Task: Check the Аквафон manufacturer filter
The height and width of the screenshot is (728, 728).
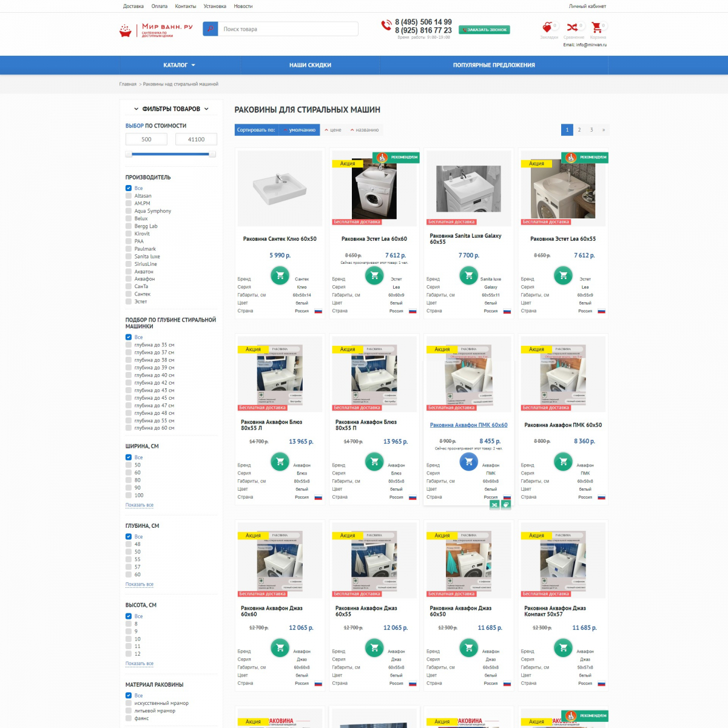Action: pyautogui.click(x=129, y=279)
